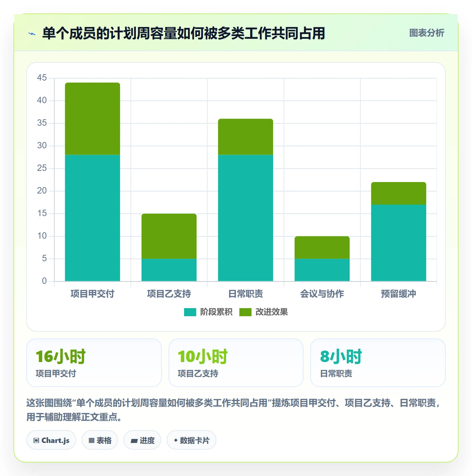Click the green segment of 日常职责 bar
Screen dimensions: 472x476
(245, 137)
